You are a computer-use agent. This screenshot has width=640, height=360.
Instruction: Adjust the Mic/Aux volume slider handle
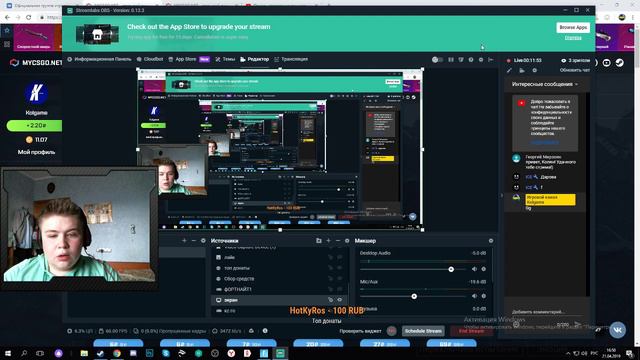coord(414,296)
